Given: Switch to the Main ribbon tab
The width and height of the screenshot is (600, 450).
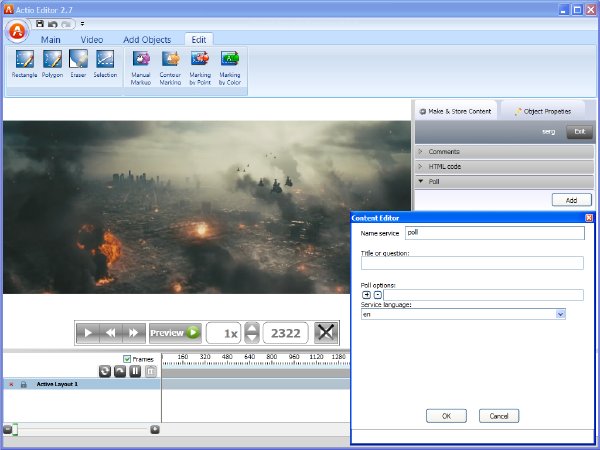Looking at the screenshot, I should [x=51, y=40].
